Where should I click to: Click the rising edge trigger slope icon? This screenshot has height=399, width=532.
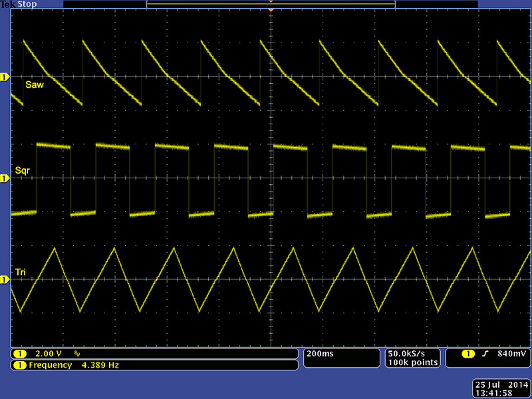pos(485,354)
